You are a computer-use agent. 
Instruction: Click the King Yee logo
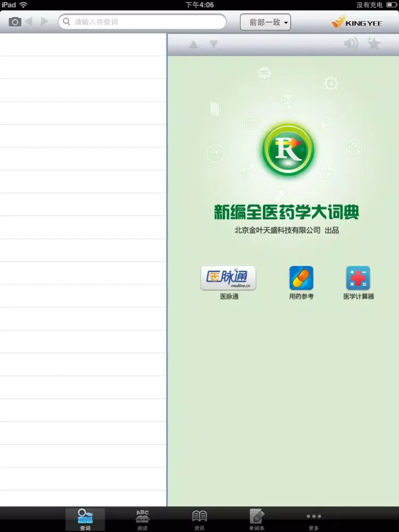pyautogui.click(x=357, y=22)
